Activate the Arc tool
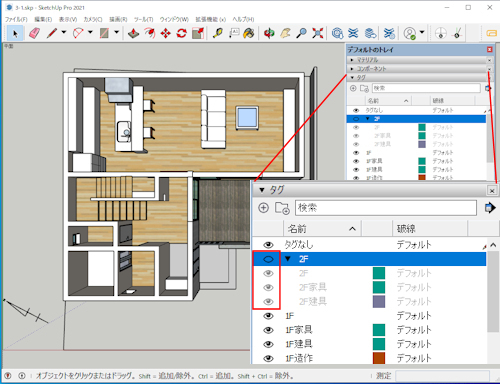 [x=78, y=33]
